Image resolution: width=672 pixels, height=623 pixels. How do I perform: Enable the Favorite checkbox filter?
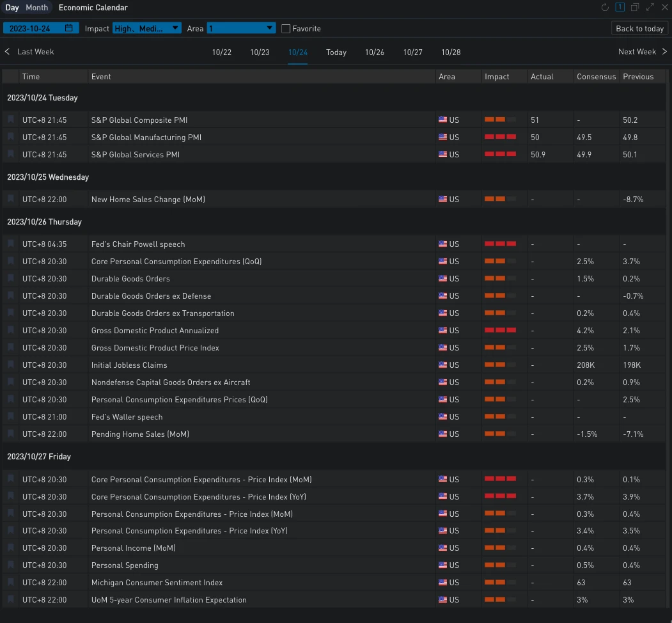coord(286,29)
